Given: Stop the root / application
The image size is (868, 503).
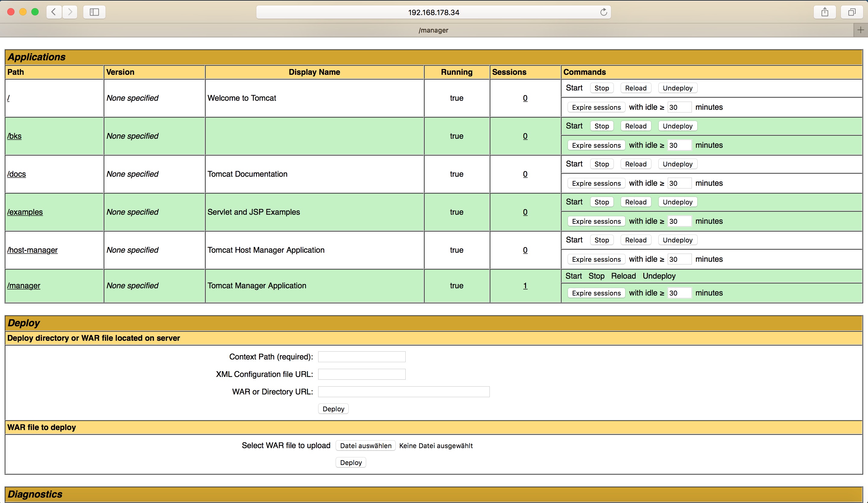Looking at the screenshot, I should [602, 88].
